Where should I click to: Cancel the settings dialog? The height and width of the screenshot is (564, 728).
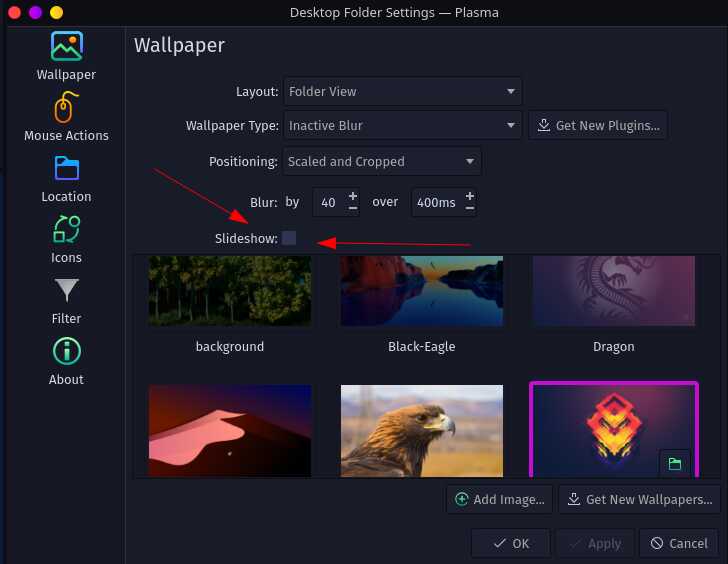(x=679, y=543)
